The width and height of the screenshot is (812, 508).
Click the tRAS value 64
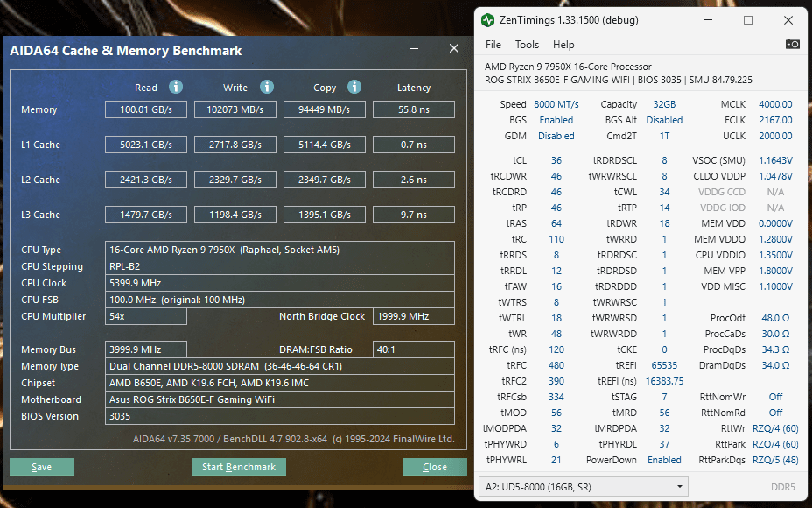point(556,223)
